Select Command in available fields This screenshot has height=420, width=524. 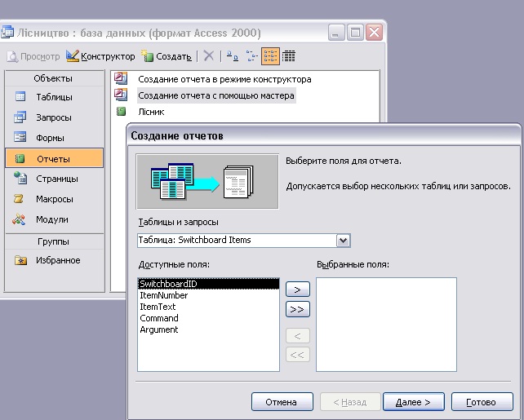tap(208, 318)
